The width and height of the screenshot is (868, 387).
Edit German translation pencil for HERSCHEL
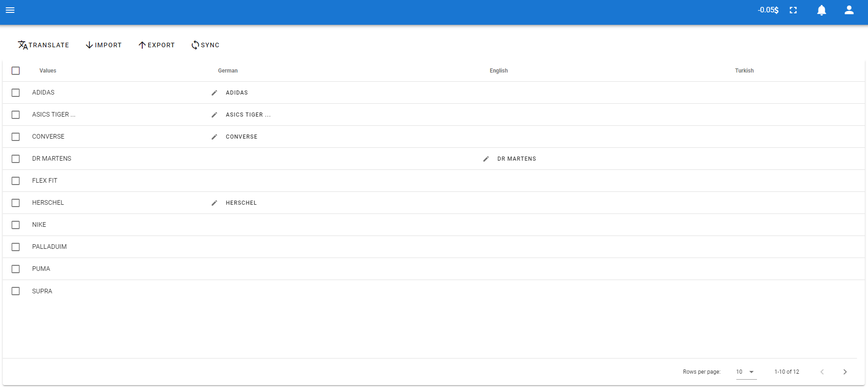tap(214, 203)
